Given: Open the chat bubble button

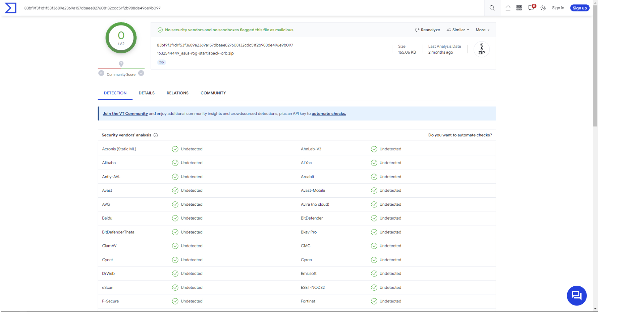Looking at the screenshot, I should coord(577,295).
